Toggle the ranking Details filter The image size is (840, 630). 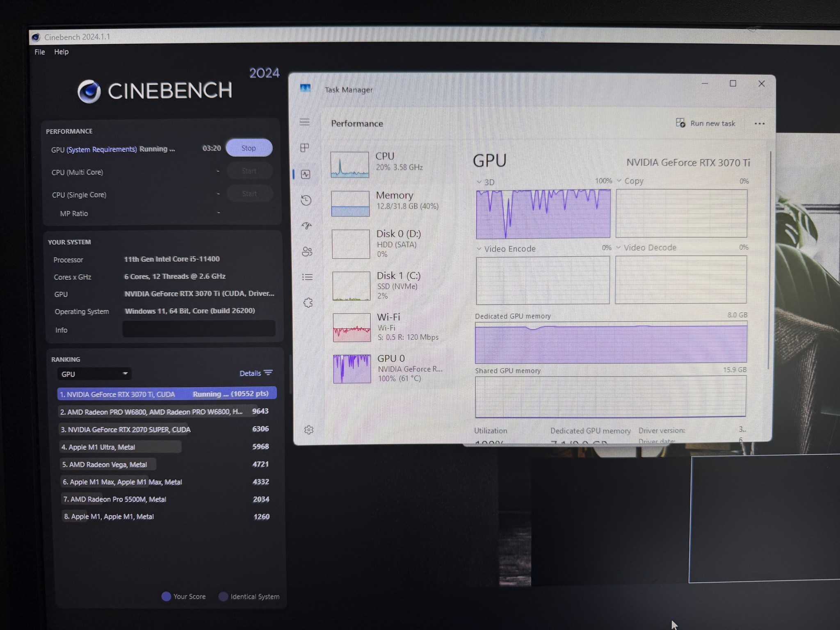256,373
